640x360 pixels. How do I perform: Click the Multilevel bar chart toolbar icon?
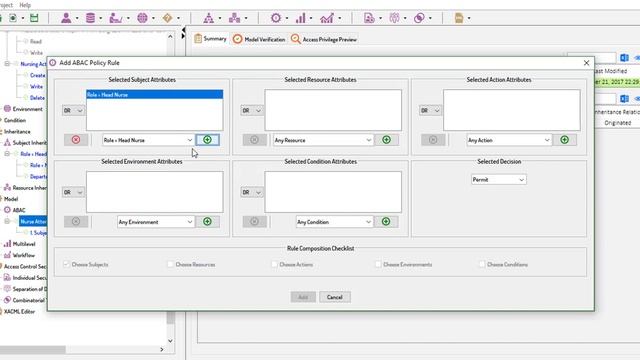coord(301,18)
